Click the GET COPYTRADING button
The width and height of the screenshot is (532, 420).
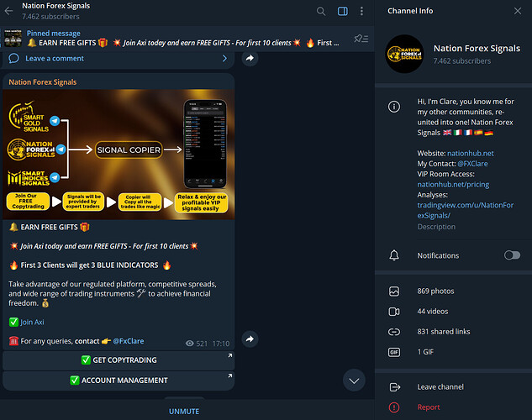point(119,360)
